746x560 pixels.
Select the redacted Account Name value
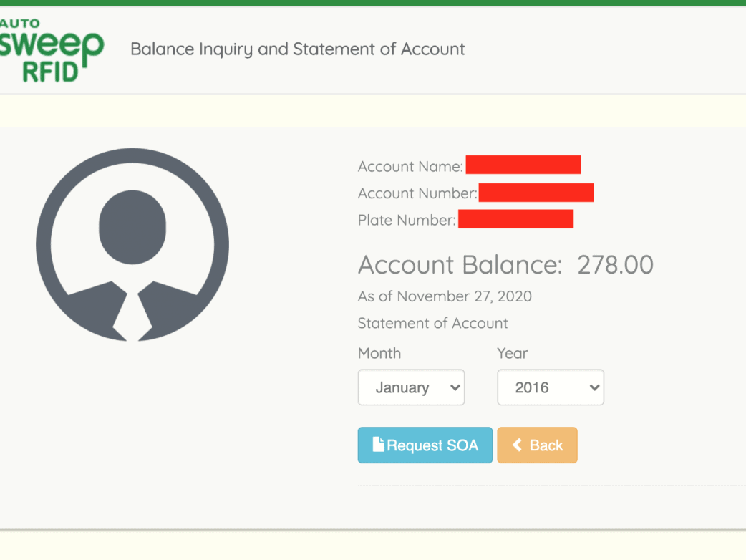(x=523, y=165)
